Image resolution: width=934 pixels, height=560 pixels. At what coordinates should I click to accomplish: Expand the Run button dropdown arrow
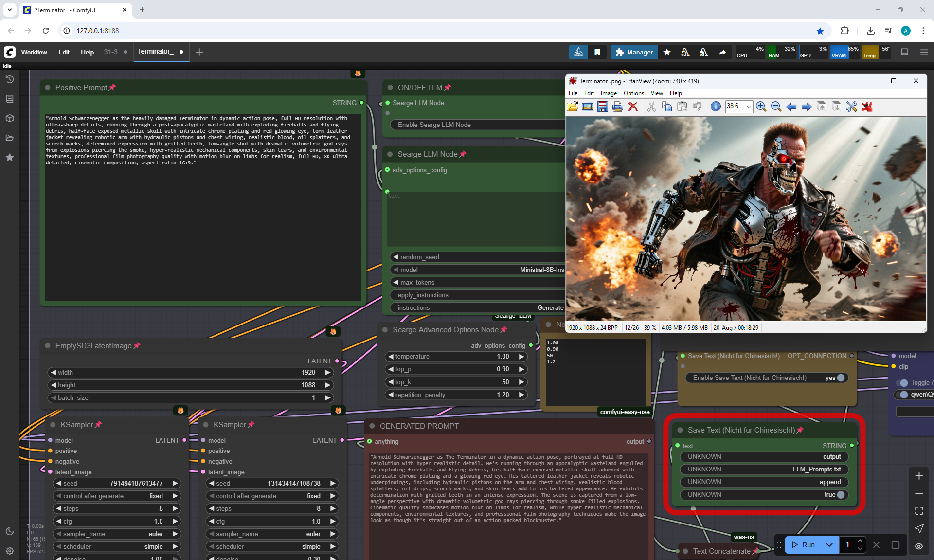[x=829, y=545]
